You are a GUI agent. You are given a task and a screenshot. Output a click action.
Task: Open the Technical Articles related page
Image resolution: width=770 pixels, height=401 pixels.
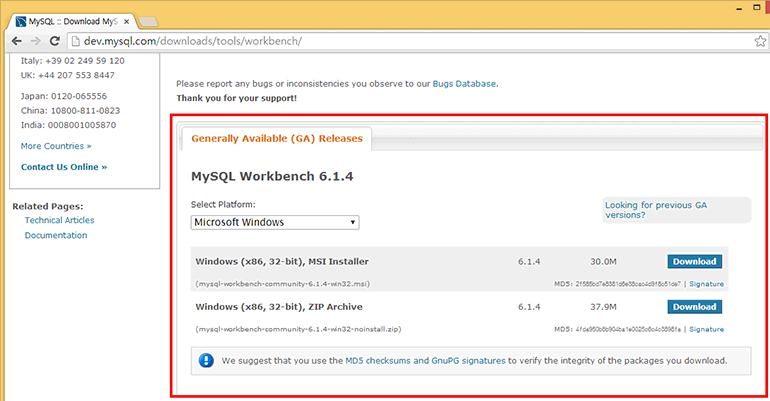tap(60, 220)
